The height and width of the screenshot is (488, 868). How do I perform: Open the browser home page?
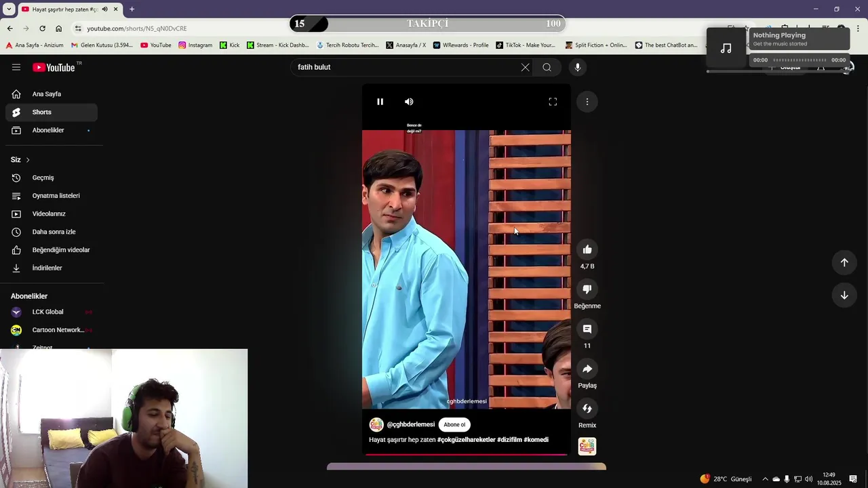click(x=58, y=28)
